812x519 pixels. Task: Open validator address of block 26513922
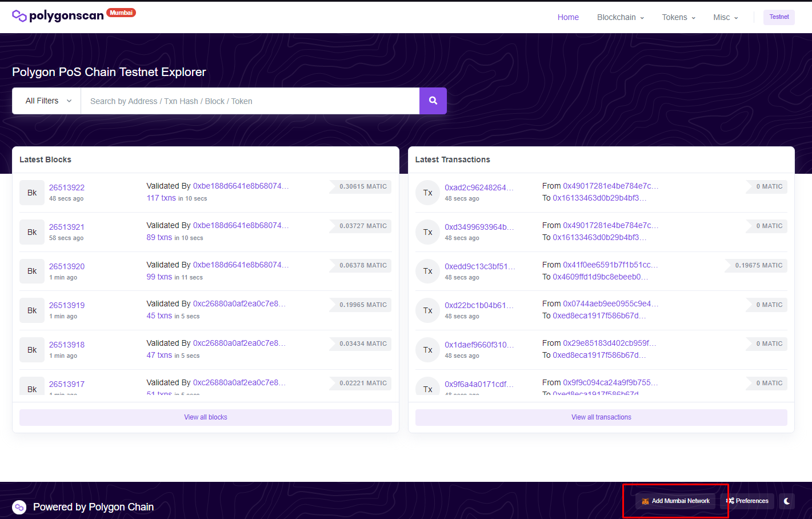[x=241, y=186]
